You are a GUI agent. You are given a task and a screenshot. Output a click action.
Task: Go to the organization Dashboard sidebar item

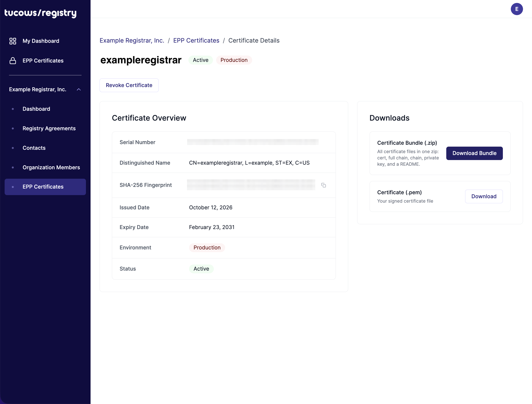pos(36,109)
